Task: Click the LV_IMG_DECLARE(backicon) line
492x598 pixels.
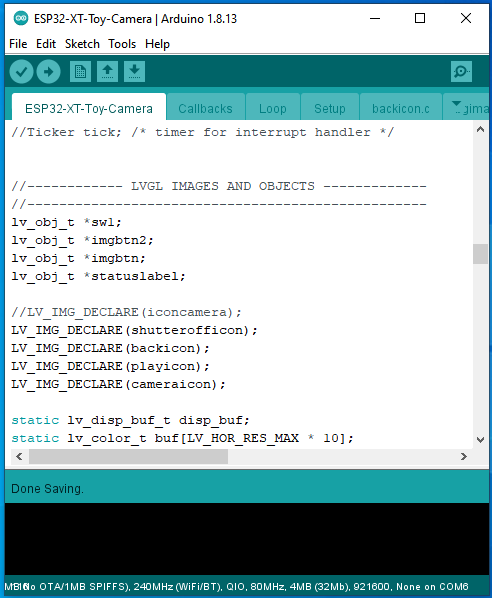Action: click(x=111, y=348)
